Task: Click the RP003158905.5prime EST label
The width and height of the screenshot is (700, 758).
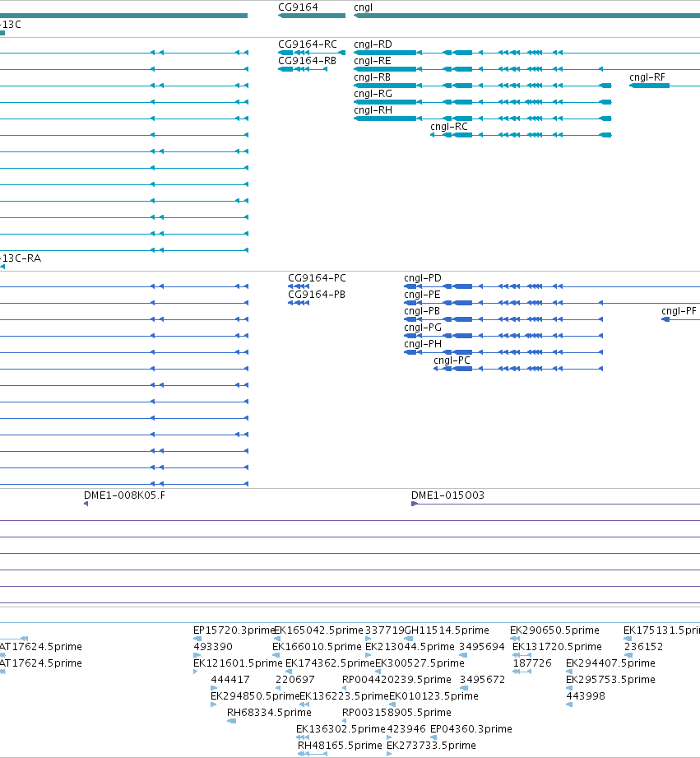Action: [x=396, y=712]
